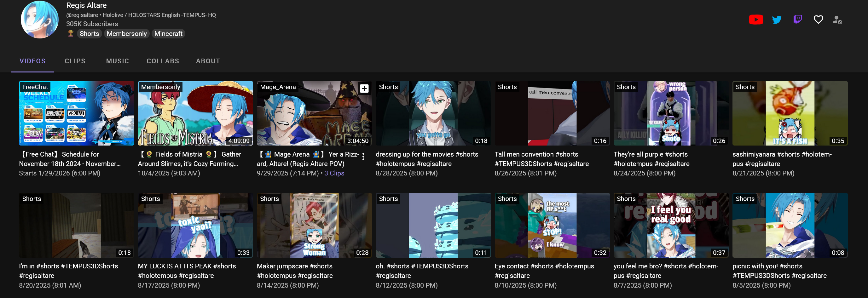Click the FreeChat topic label on thumbnail
Viewport: 868px width, 298px height.
[35, 87]
